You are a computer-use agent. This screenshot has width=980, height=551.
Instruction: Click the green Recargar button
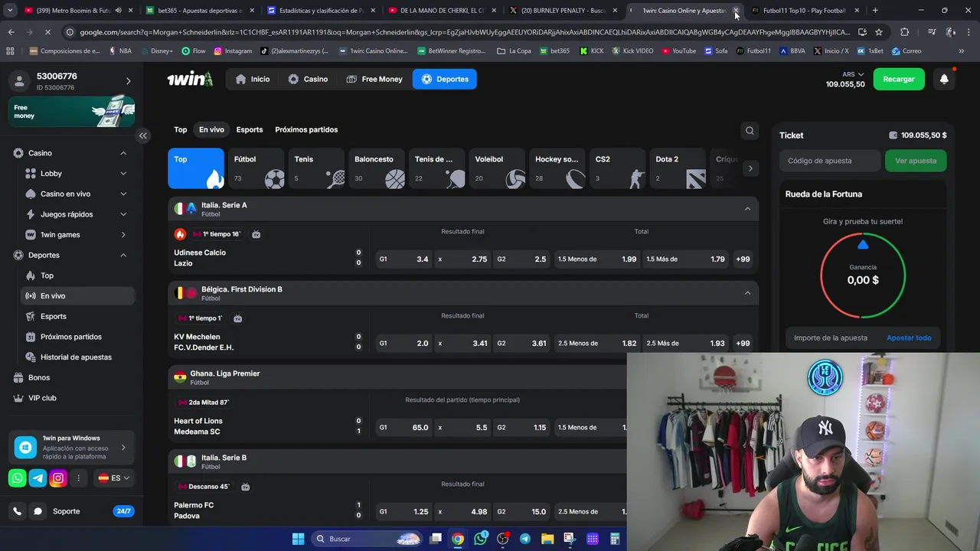click(x=899, y=79)
